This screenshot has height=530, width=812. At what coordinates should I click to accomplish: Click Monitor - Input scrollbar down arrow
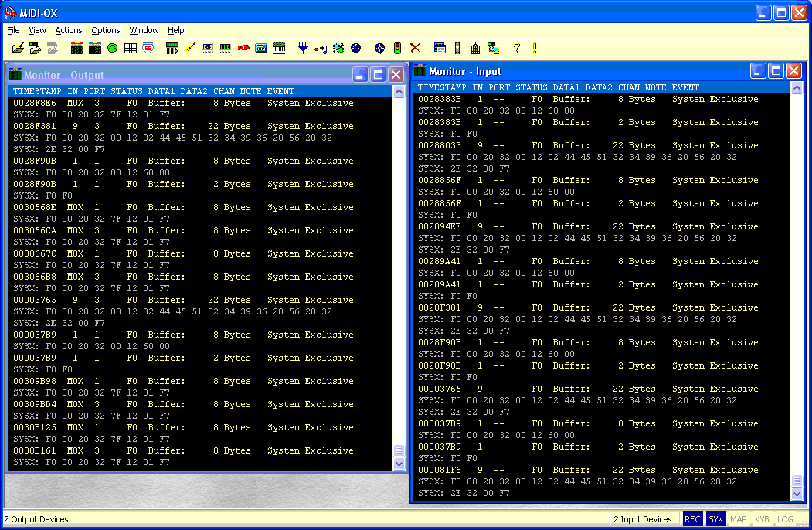coord(797,494)
